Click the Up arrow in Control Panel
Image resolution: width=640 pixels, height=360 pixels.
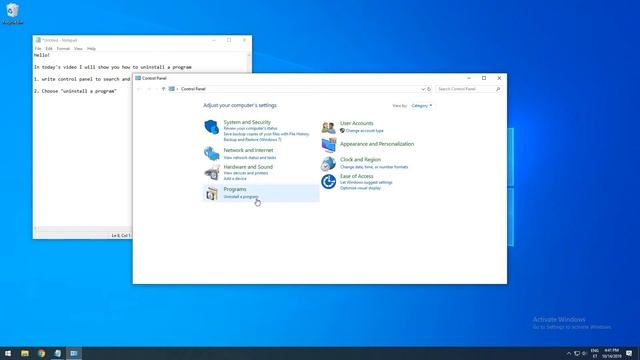(x=163, y=89)
